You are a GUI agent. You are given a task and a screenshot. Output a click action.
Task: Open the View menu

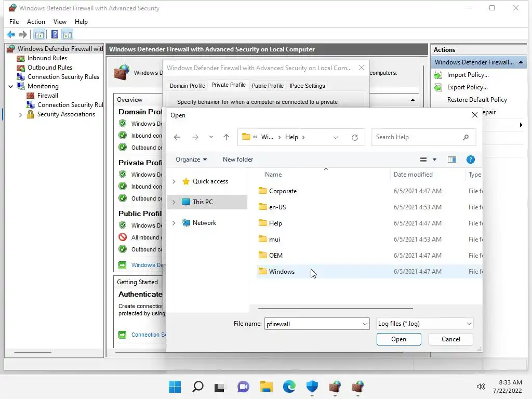click(x=60, y=22)
